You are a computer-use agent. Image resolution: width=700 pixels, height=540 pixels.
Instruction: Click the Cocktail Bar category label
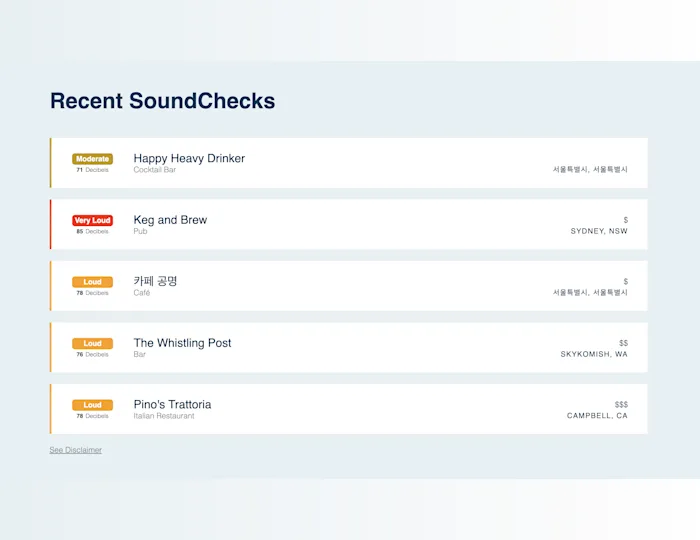(x=154, y=170)
